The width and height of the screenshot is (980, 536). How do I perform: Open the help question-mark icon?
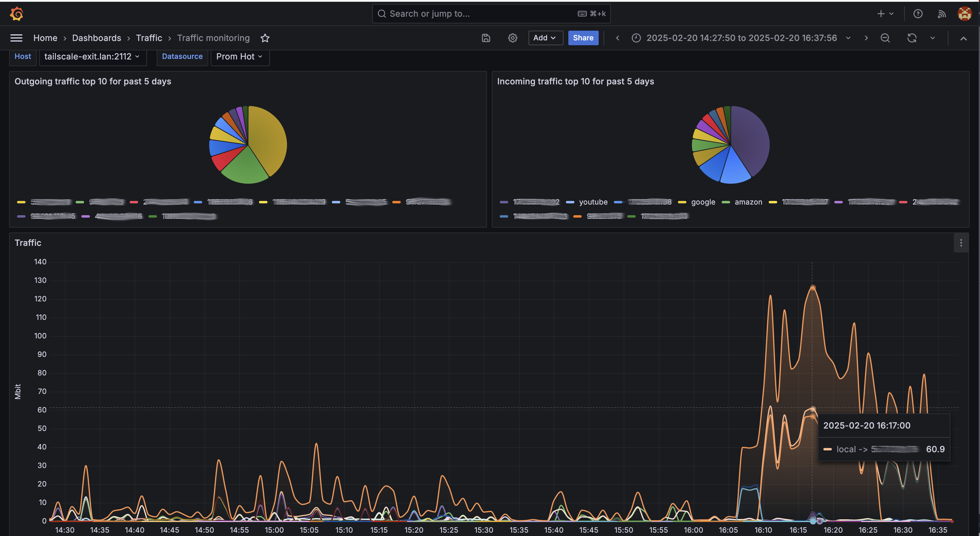(x=917, y=14)
